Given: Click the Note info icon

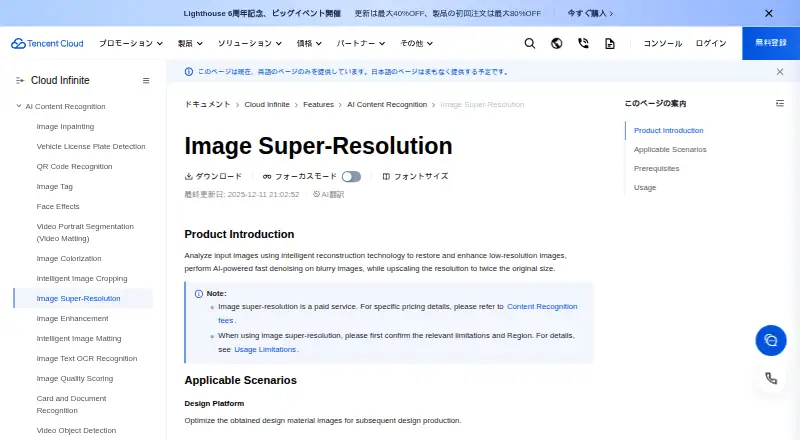Looking at the screenshot, I should pos(199,294).
